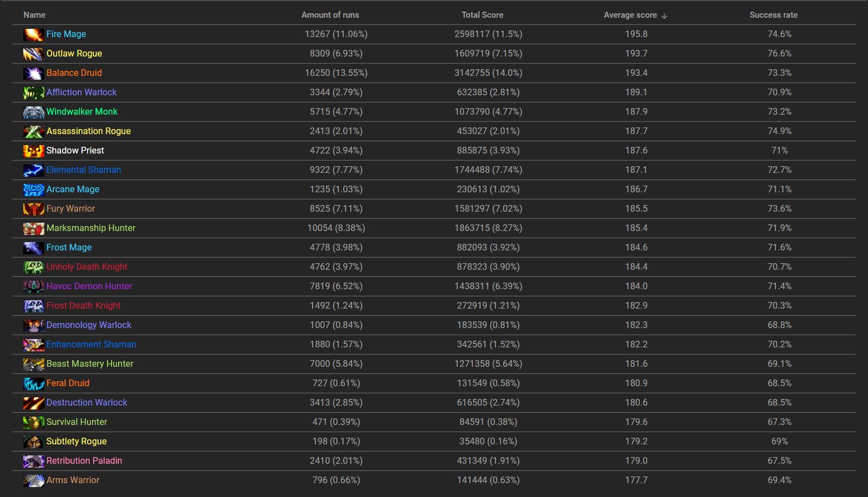Click the Retribution Paladin spec icon

(x=33, y=461)
